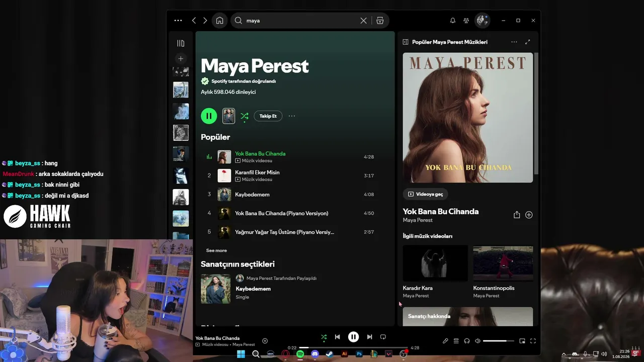Open the play queue
The width and height of the screenshot is (644, 362).
tap(456, 341)
